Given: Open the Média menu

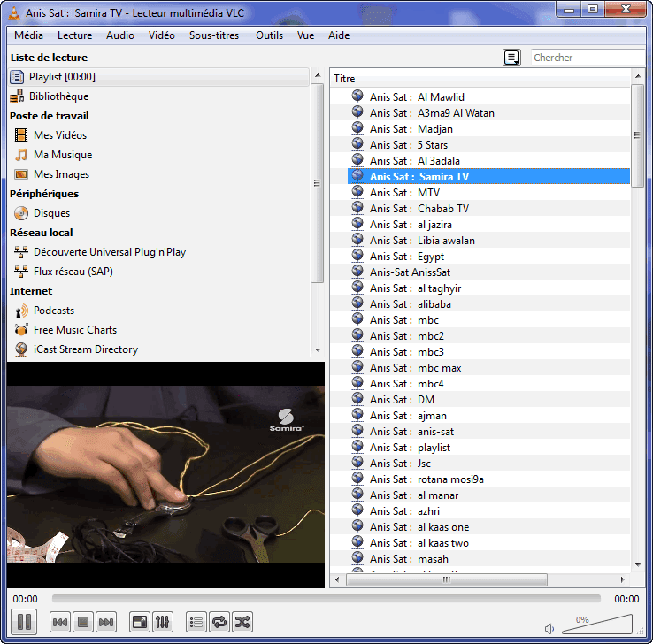Looking at the screenshot, I should 28,35.
